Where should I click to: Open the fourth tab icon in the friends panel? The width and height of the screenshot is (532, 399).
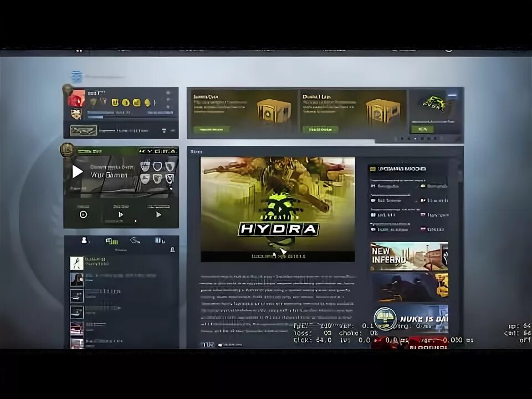point(160,241)
